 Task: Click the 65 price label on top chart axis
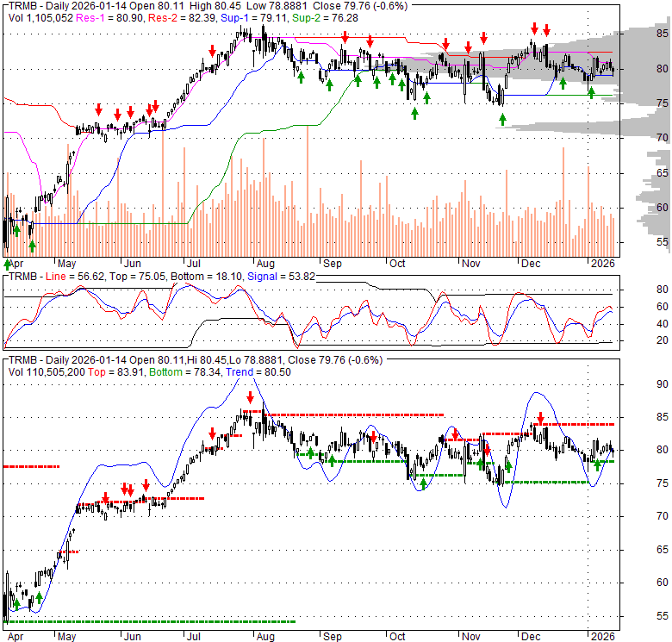663,172
